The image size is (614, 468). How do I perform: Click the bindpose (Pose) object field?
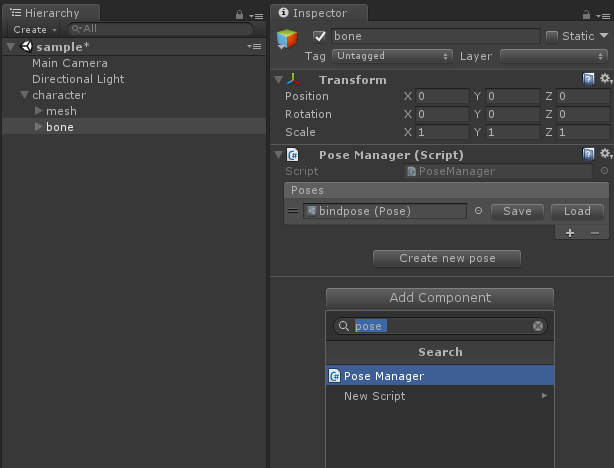coord(385,211)
